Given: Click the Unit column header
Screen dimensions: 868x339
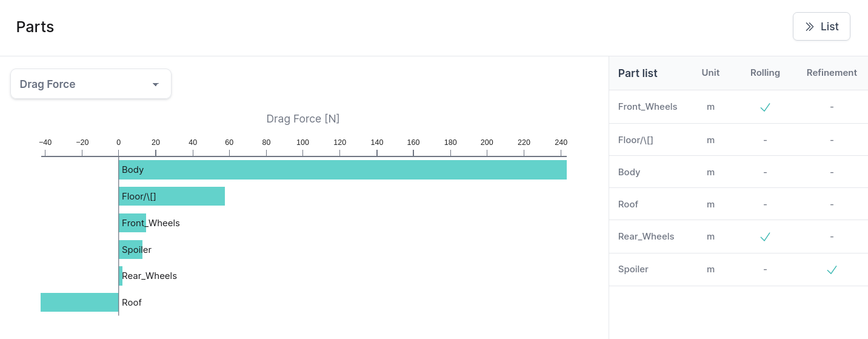Looking at the screenshot, I should tap(710, 73).
